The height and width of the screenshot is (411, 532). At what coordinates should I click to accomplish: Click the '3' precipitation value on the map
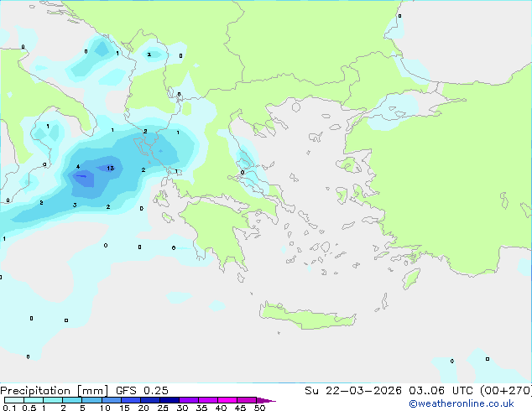click(75, 205)
